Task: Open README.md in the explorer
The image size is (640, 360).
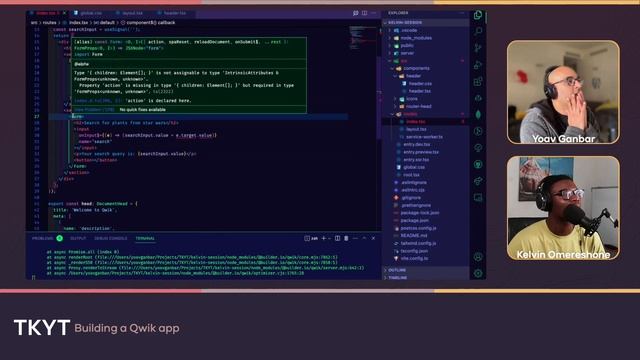Action: [414, 236]
